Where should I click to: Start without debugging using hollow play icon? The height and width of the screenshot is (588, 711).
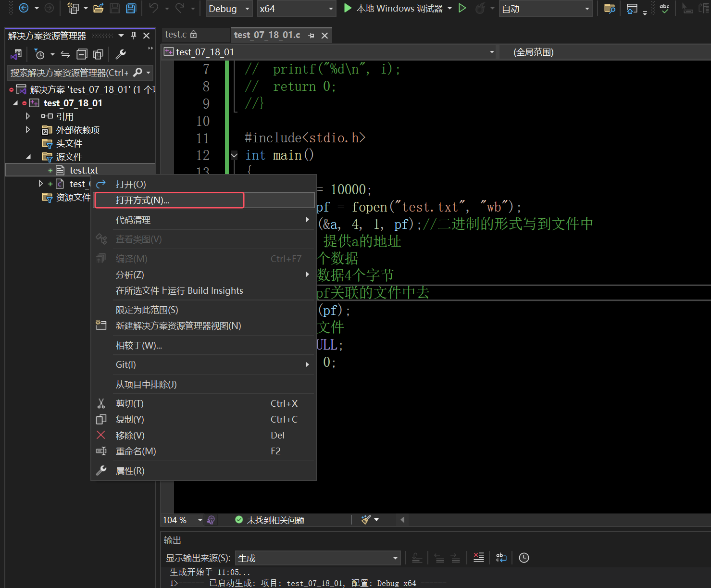[462, 8]
